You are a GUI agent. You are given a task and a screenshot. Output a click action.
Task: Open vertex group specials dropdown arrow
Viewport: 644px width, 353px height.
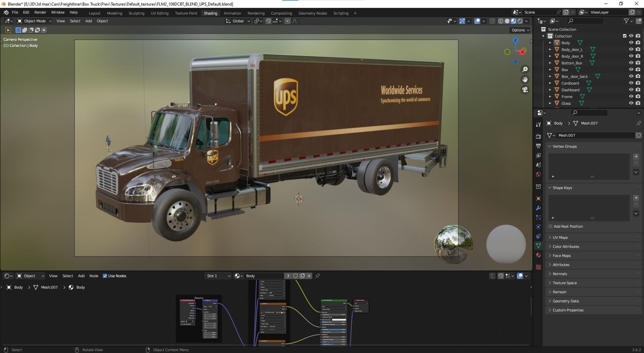[x=636, y=172]
